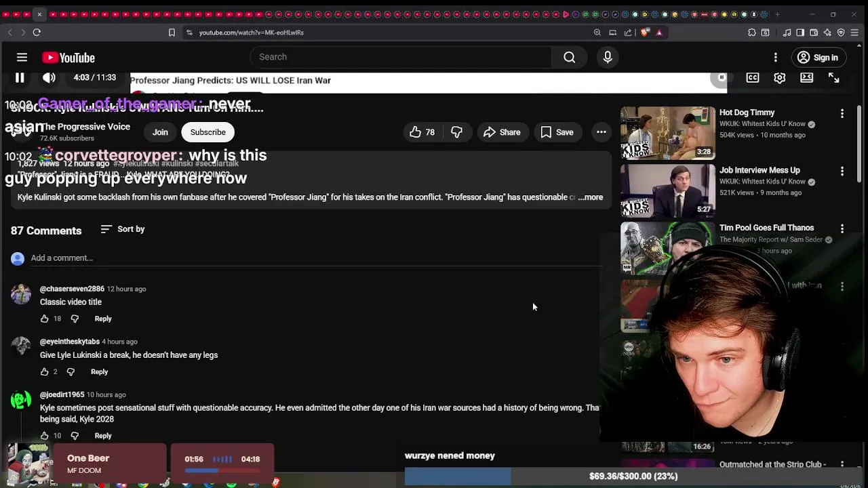The height and width of the screenshot is (488, 868).
Task: Open the Brave Rewards triangle icon
Action: click(659, 32)
